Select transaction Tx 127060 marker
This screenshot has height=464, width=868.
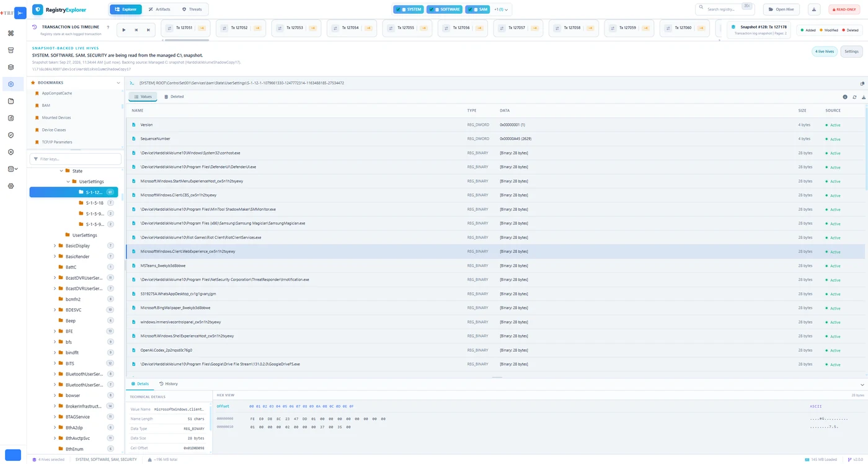[684, 28]
